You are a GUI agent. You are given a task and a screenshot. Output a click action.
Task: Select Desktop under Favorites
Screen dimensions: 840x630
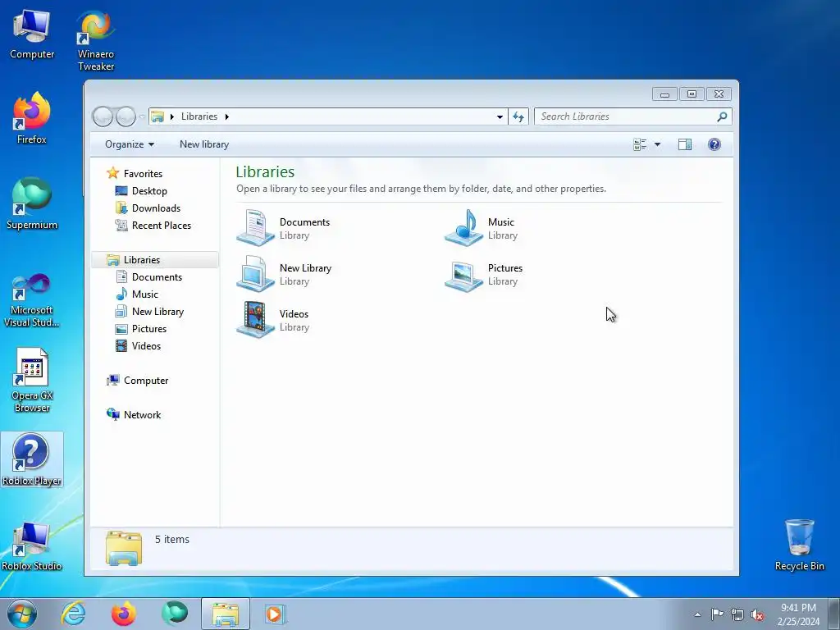[x=149, y=190]
